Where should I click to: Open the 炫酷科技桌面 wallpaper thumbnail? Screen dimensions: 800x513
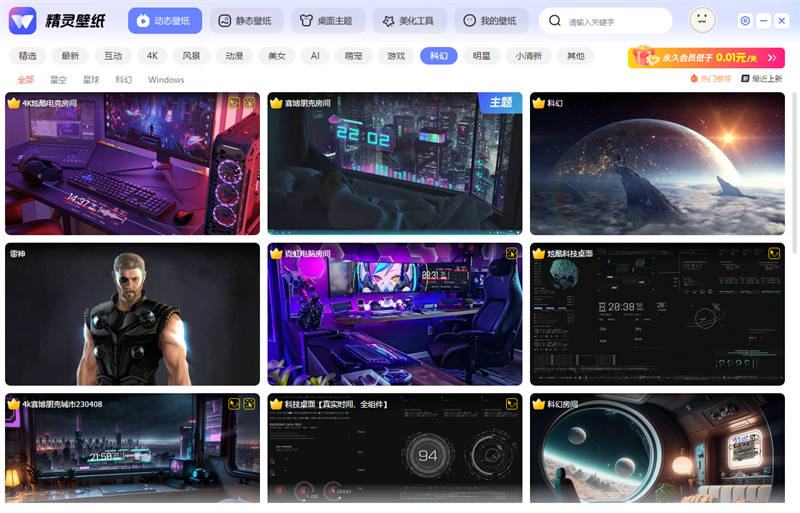coord(657,314)
